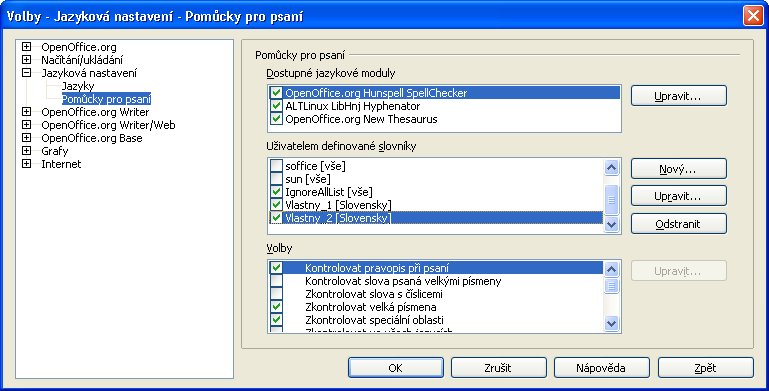The width and height of the screenshot is (769, 391).
Task: Click Odstranit to remove dictionary
Action: coord(678,224)
